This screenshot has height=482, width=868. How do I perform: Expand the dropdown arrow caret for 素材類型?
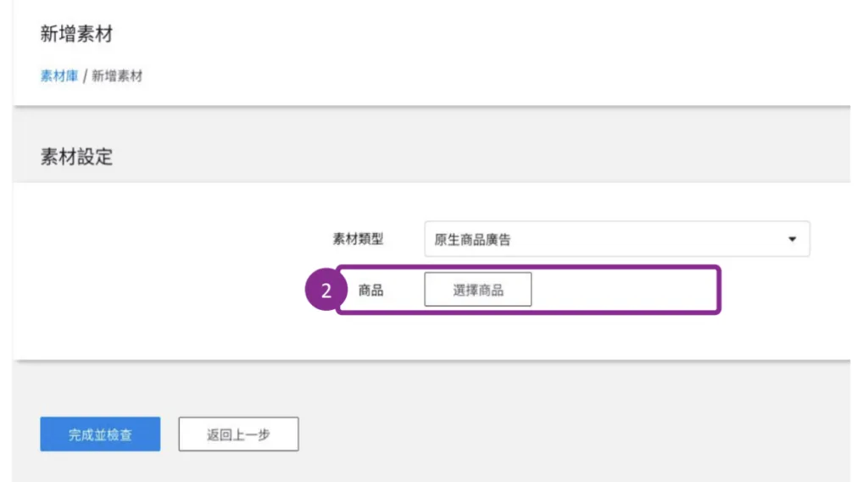792,240
